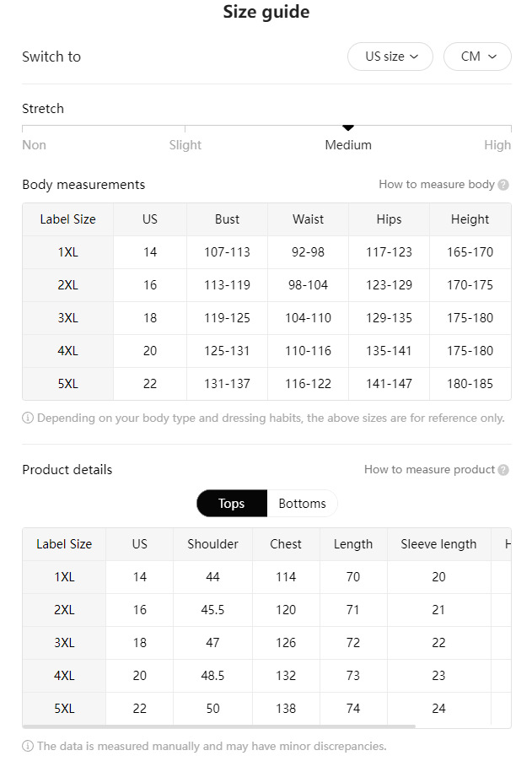This screenshot has height=772, width=532.
Task: Select the High stretch label
Action: [497, 145]
